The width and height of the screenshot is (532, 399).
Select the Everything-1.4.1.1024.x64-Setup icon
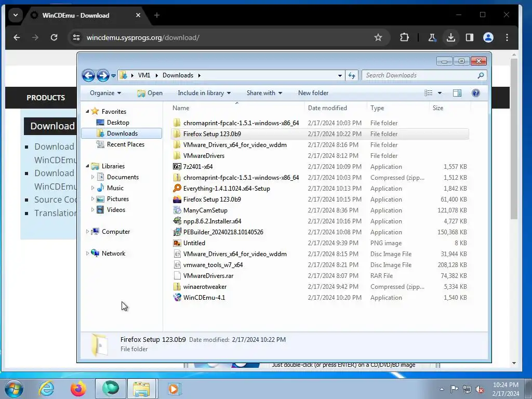(177, 188)
